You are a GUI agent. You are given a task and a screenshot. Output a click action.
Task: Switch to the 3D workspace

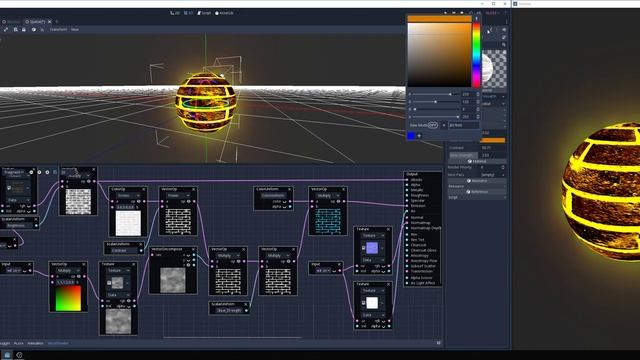pos(189,13)
